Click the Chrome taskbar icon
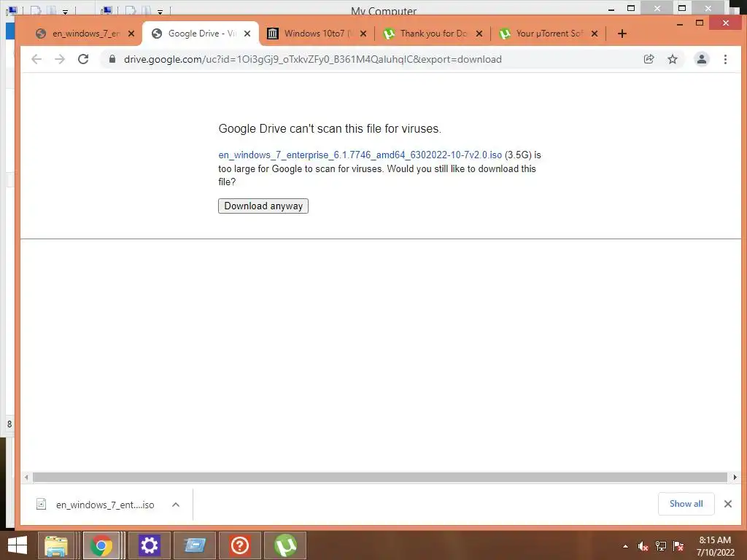This screenshot has width=747, height=560. [x=101, y=545]
